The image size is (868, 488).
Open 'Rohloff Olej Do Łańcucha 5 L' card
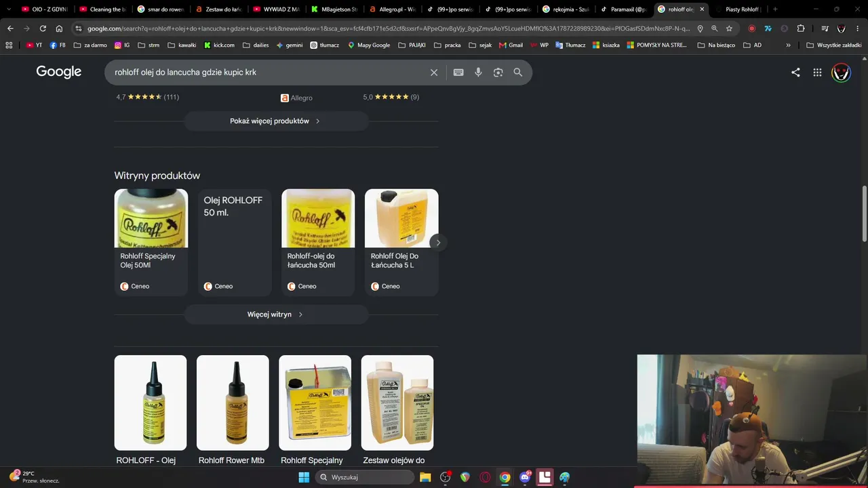(x=401, y=242)
